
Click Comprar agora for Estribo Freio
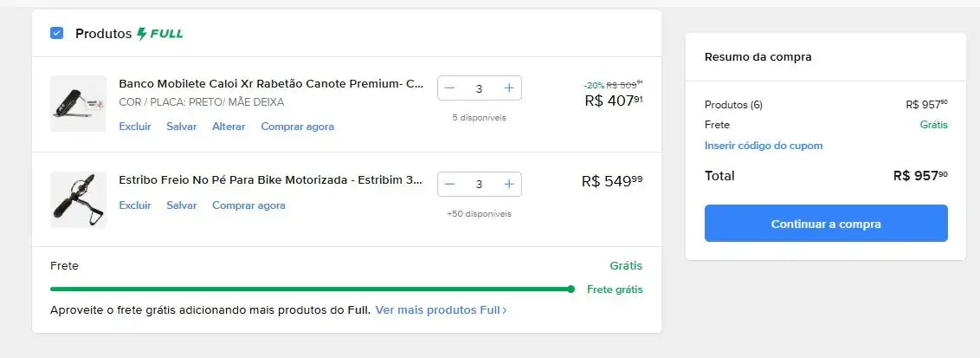[248, 205]
